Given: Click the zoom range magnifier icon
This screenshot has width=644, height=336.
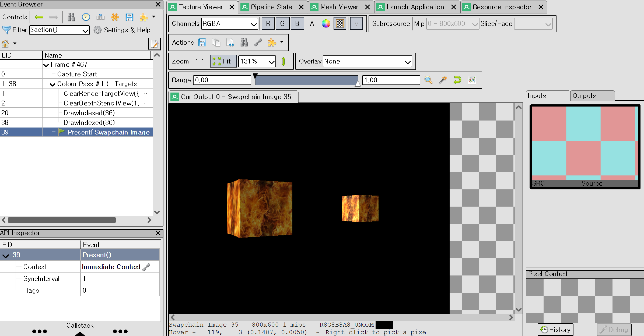Looking at the screenshot, I should click(428, 80).
